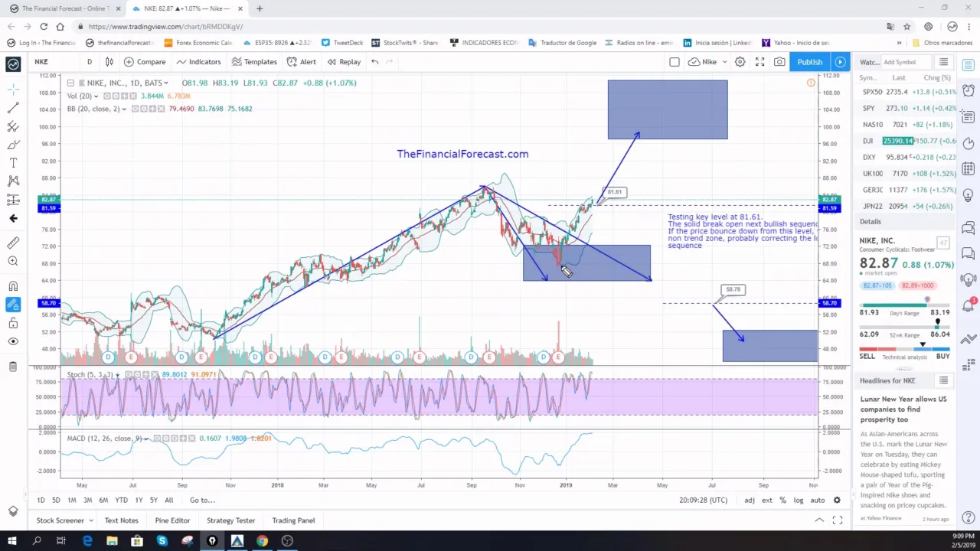Hide the MACD indicator with eye icon
This screenshot has height=551, width=980.
point(157,439)
